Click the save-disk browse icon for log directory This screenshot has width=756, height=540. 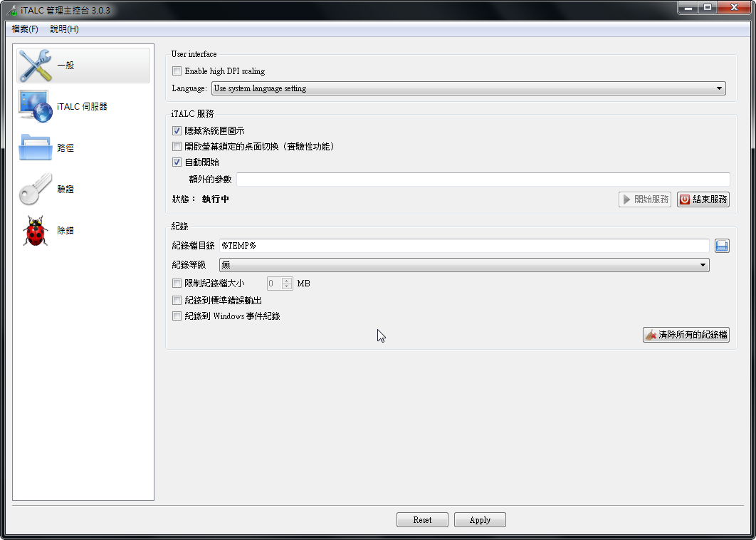click(722, 246)
